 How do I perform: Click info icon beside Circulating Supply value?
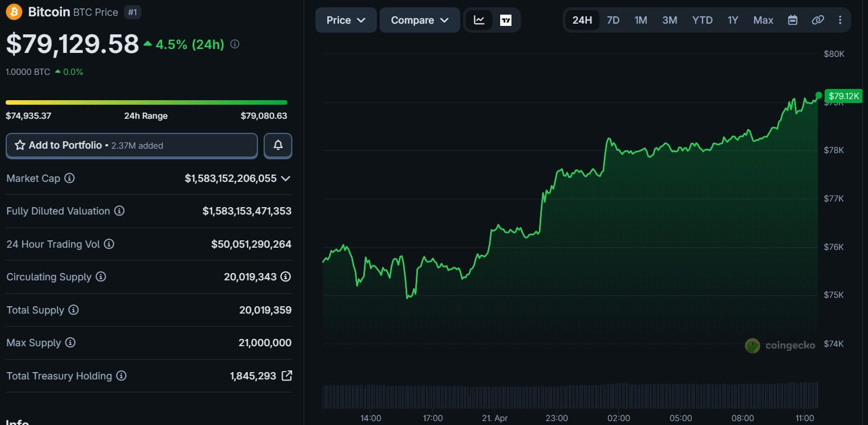coord(286,277)
